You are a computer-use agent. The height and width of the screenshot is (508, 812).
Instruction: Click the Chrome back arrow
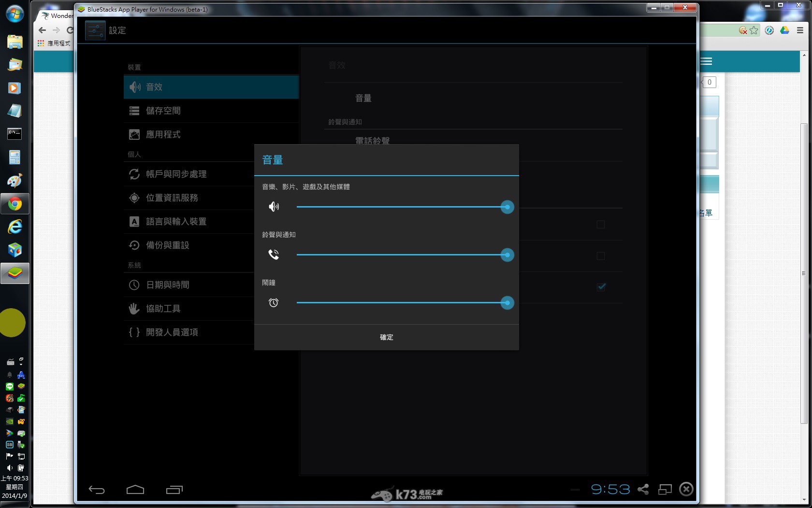(x=43, y=30)
